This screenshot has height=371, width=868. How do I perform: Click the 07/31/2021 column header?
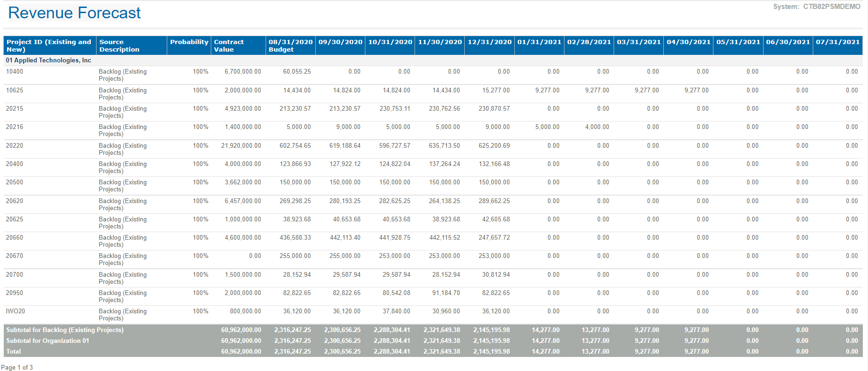[837, 42]
